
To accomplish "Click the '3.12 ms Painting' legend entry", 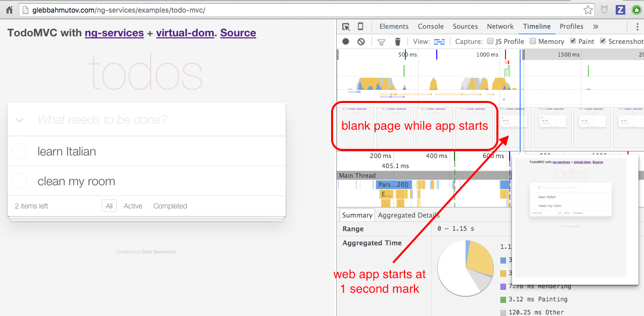I will 537,299.
